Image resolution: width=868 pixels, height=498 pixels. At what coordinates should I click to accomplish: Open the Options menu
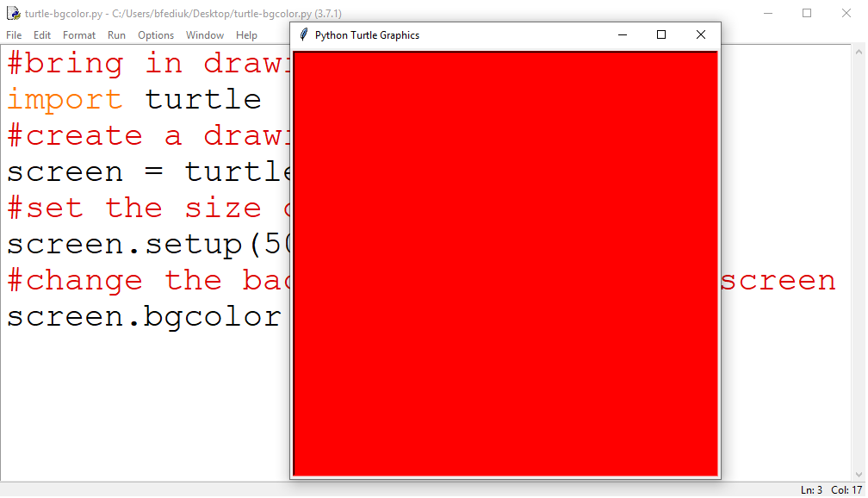[x=155, y=34]
